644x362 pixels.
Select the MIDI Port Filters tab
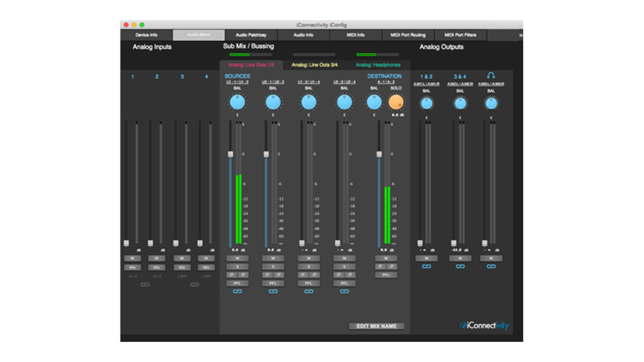coord(460,35)
